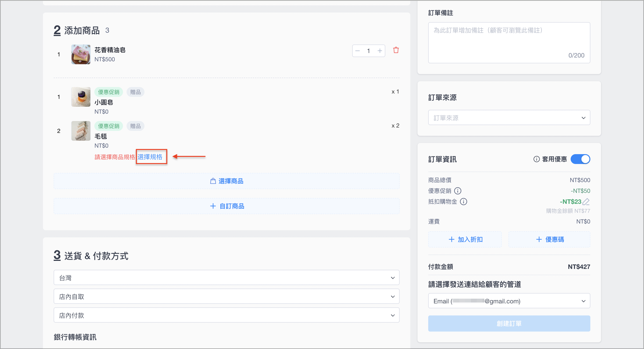Click the 訂單備註 text area
This screenshot has width=644, height=349.
pyautogui.click(x=509, y=43)
